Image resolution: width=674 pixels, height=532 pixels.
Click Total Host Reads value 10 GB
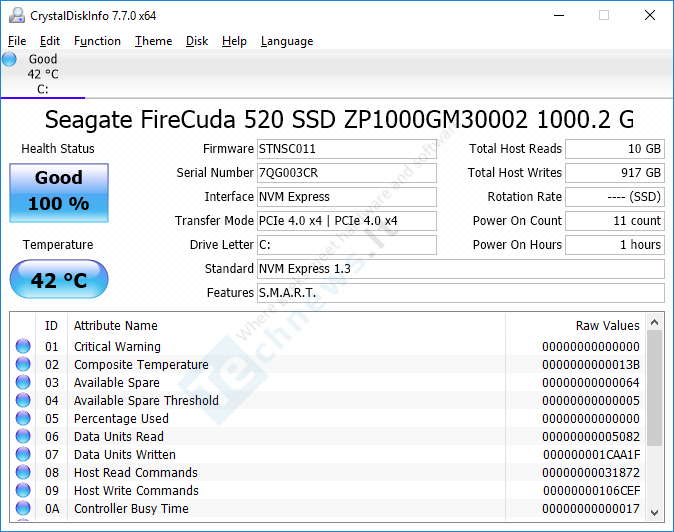615,149
